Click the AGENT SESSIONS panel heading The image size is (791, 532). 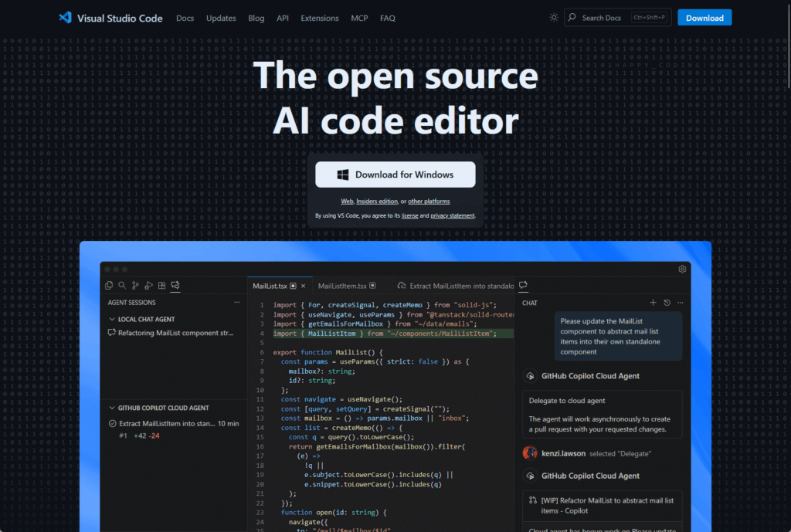(131, 303)
